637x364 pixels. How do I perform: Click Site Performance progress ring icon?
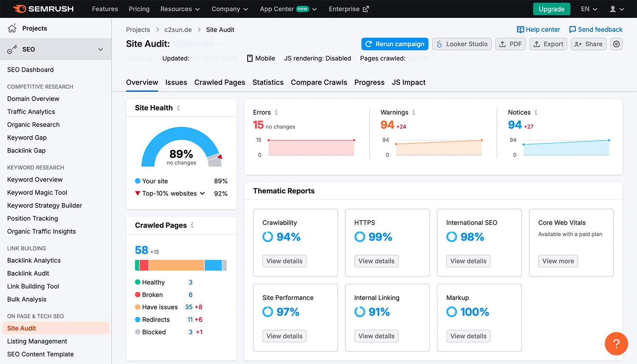click(268, 312)
